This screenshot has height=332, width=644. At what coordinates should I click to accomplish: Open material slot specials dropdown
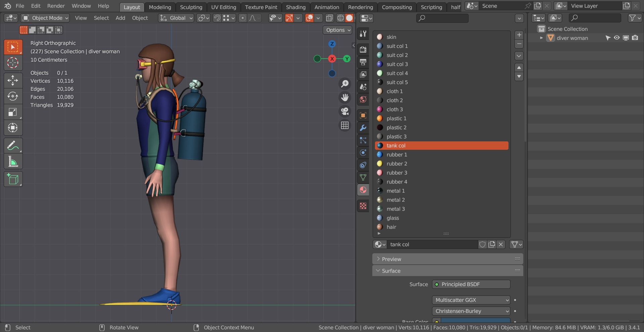(519, 56)
